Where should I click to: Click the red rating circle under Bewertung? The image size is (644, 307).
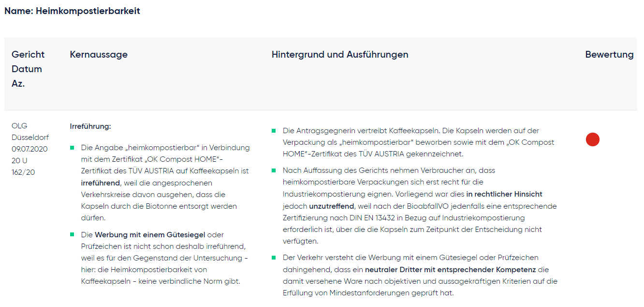click(x=592, y=139)
